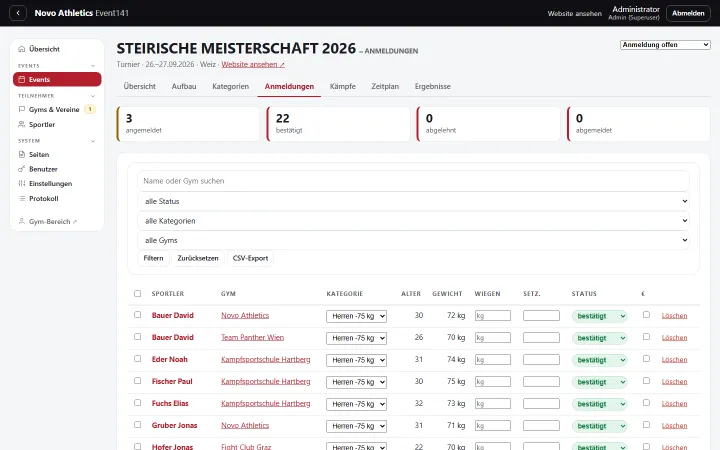Click the Setz. field for Gruber Jonas
Screen dimensions: 720x450
pyautogui.click(x=541, y=426)
